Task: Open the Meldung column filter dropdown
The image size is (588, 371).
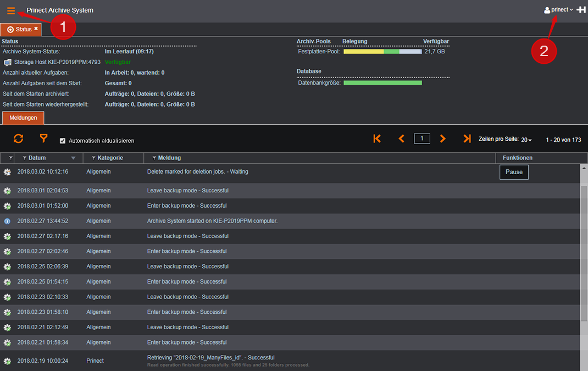Action: 154,158
